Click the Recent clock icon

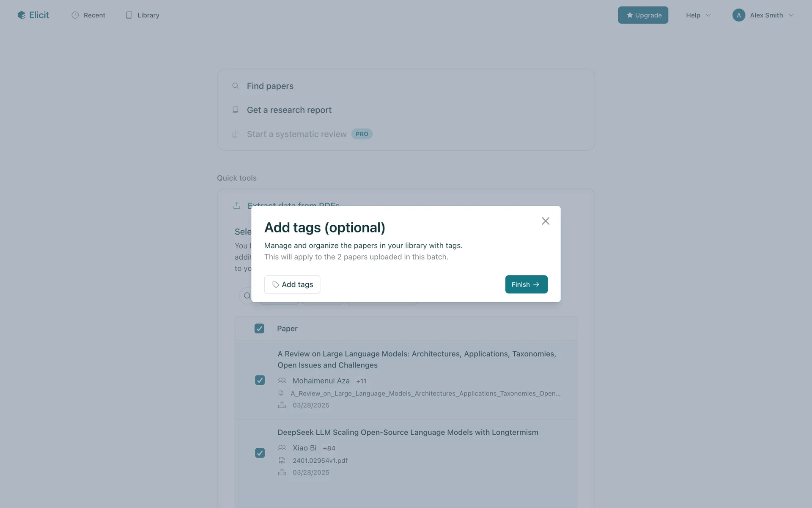click(75, 15)
